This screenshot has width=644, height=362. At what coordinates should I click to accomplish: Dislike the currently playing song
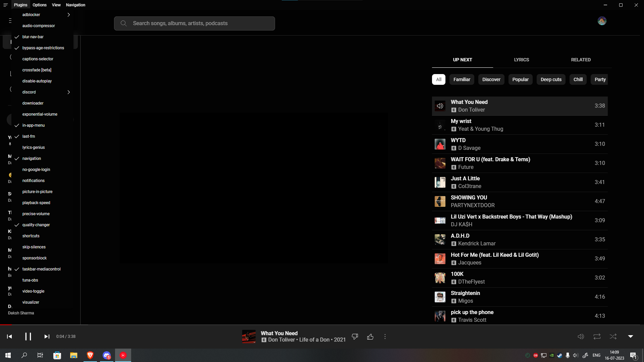coord(355,337)
